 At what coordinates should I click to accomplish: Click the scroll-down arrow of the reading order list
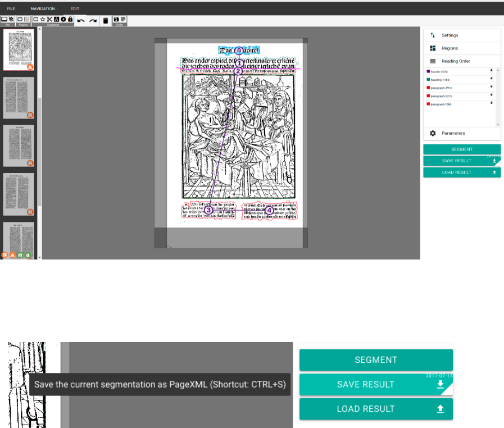click(498, 124)
